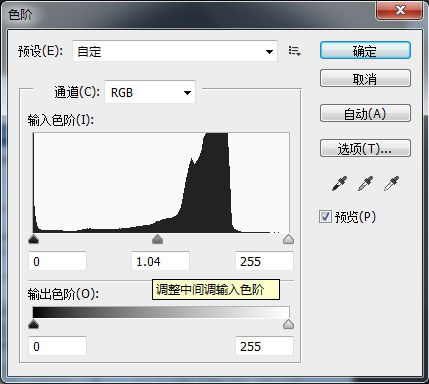This screenshot has height=384, width=429.
Task: Close the 色阶 dialog window
Action: pyautogui.click(x=400, y=10)
